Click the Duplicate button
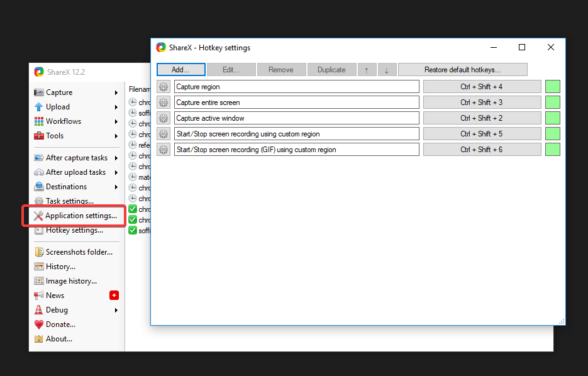 (x=331, y=70)
